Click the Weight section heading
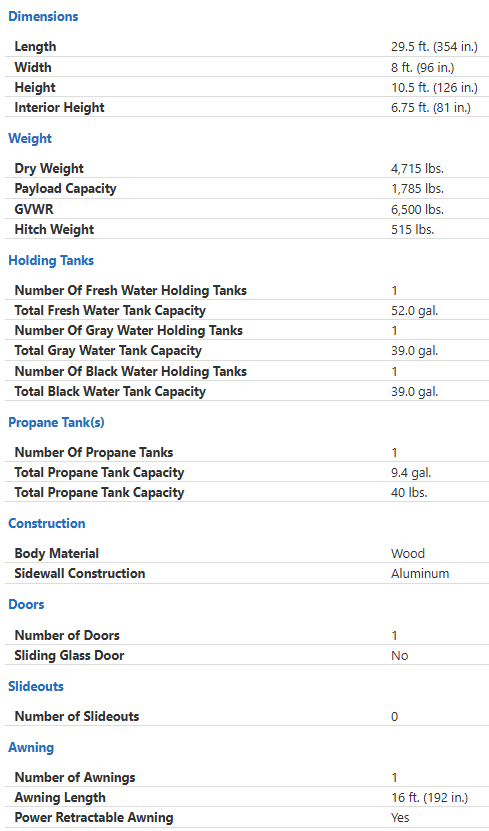Viewport: 489px width, 831px height. 30,138
